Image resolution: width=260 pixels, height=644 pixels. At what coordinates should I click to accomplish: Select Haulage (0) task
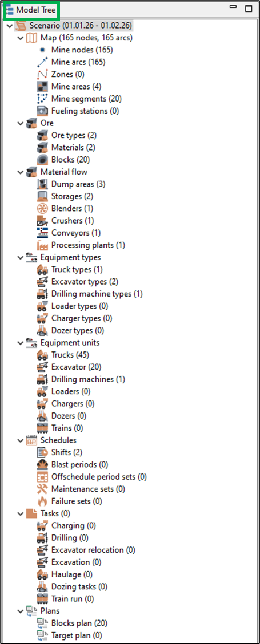click(x=72, y=574)
